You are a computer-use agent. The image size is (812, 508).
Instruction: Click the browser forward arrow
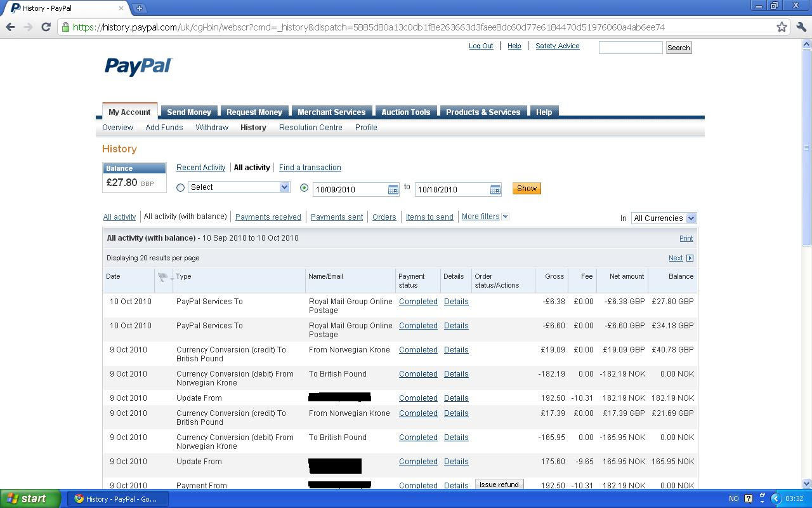28,27
